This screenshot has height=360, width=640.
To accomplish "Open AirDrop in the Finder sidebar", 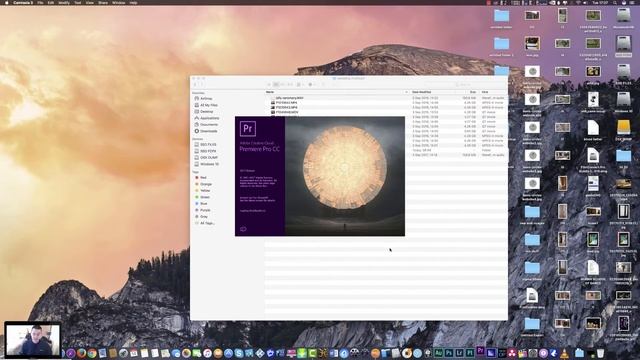I will 206,98.
